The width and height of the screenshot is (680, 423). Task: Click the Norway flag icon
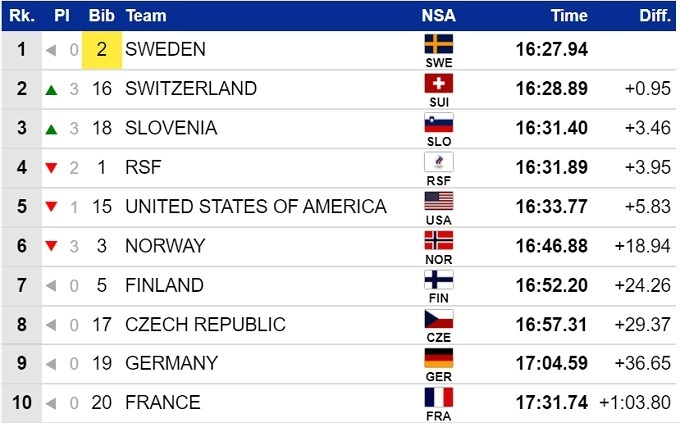(438, 240)
